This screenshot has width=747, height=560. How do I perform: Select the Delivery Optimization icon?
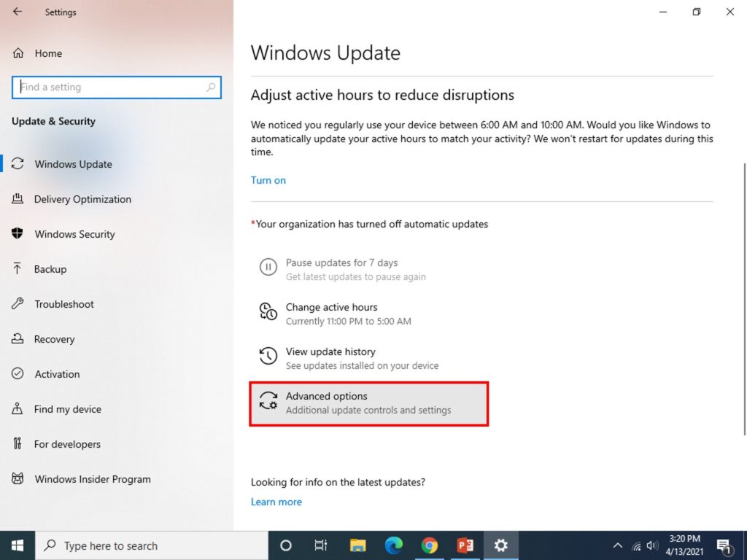(18, 198)
